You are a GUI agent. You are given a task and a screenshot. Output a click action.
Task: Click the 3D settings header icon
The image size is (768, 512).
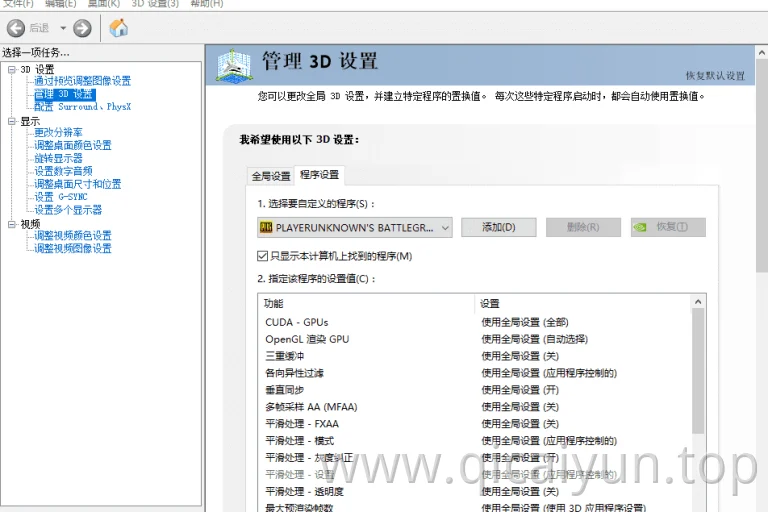(235, 66)
